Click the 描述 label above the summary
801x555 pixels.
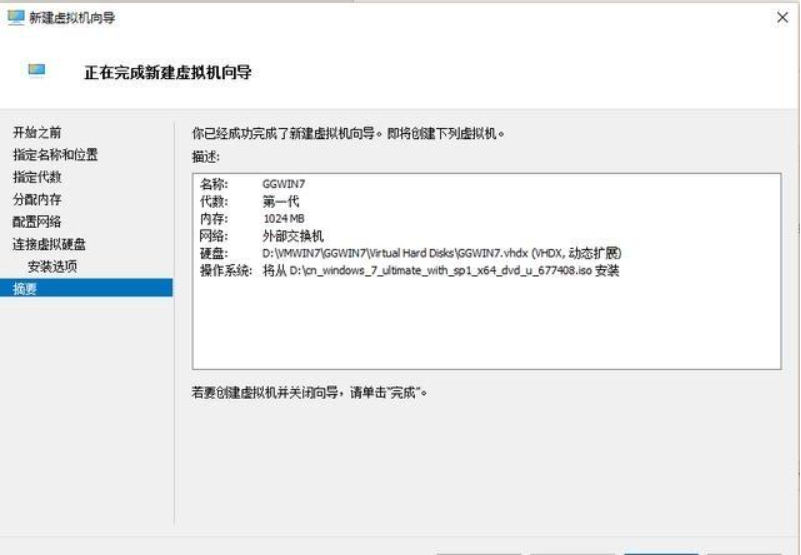click(x=205, y=157)
